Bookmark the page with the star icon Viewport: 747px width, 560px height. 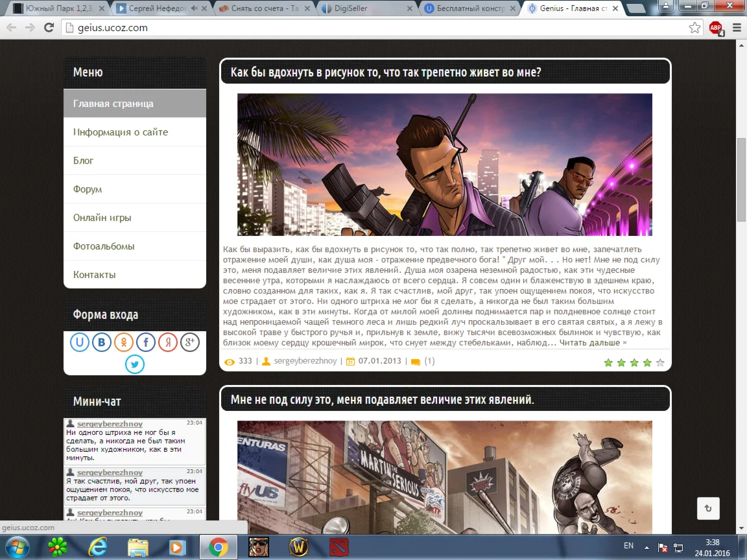(694, 28)
